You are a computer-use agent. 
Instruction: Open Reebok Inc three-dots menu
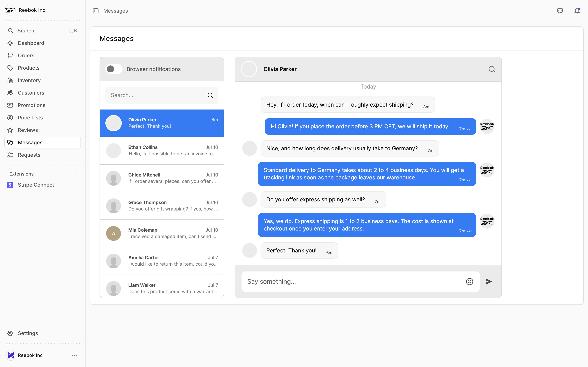(x=74, y=355)
